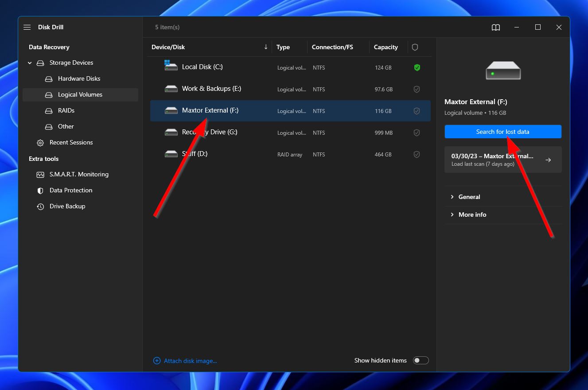Click the Hardware Disks drive icon
The height and width of the screenshot is (390, 588).
click(49, 79)
